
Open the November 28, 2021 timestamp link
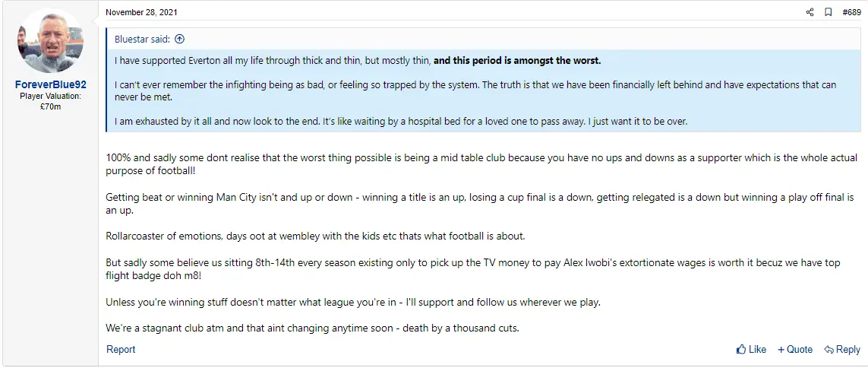[142, 12]
